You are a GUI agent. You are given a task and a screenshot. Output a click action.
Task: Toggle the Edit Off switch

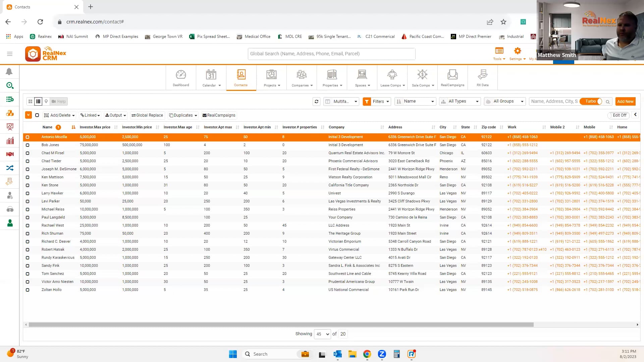(x=619, y=115)
